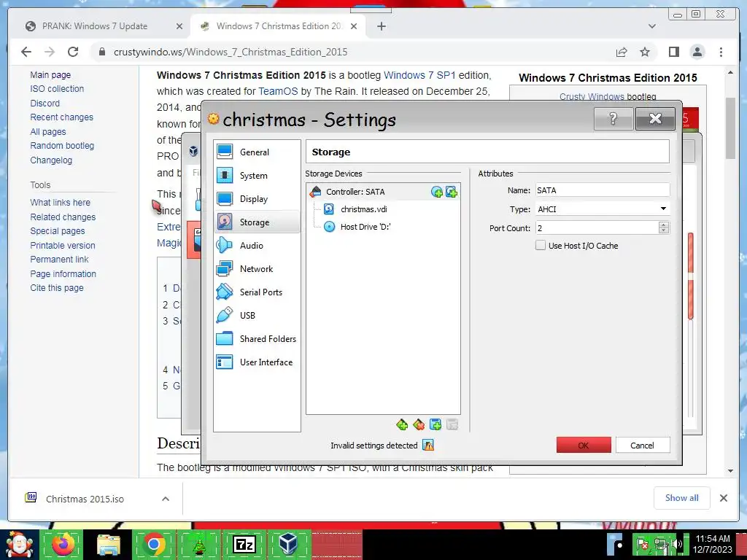Select Storage settings category
747x560 pixels.
click(256, 222)
